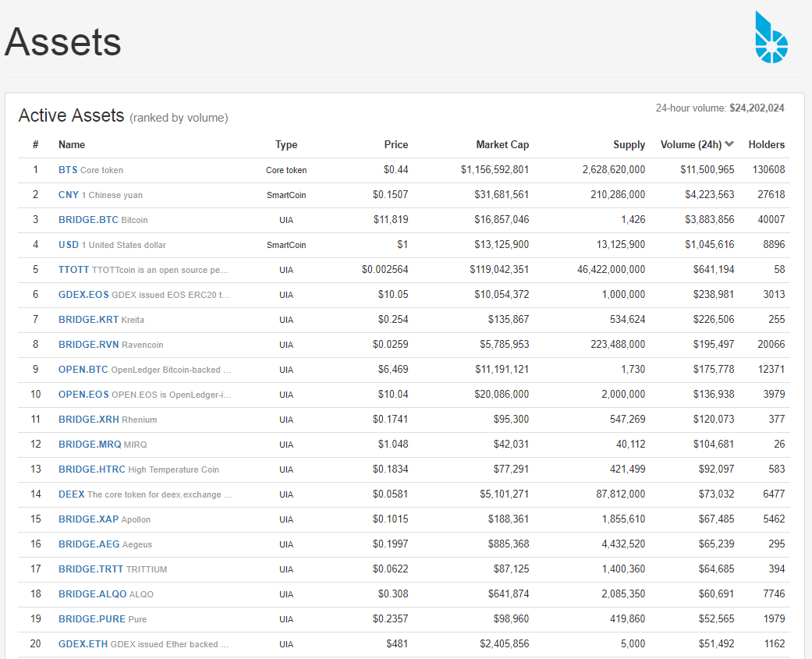Click BRIDGE.MRQ volume $104,681
The height and width of the screenshot is (659, 812).
(714, 445)
